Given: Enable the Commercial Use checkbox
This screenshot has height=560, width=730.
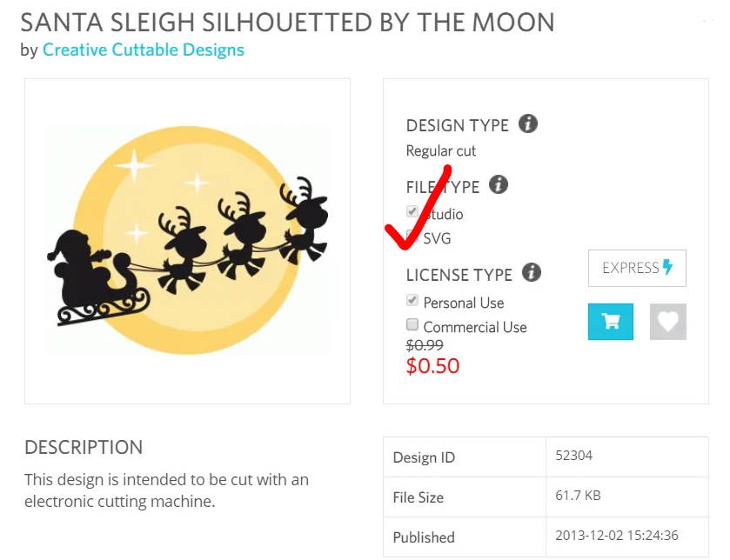Looking at the screenshot, I should click(x=412, y=324).
